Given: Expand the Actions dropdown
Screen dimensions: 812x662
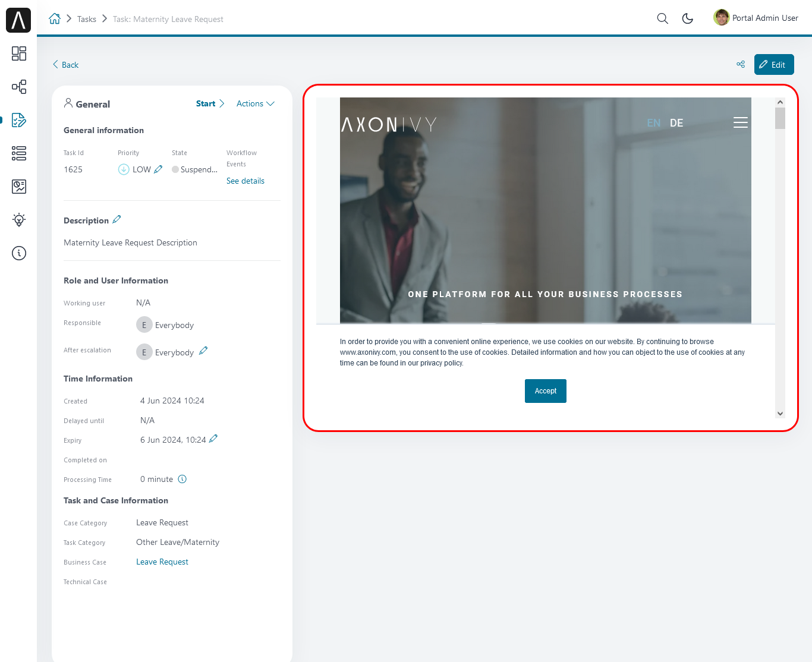Looking at the screenshot, I should pos(256,103).
